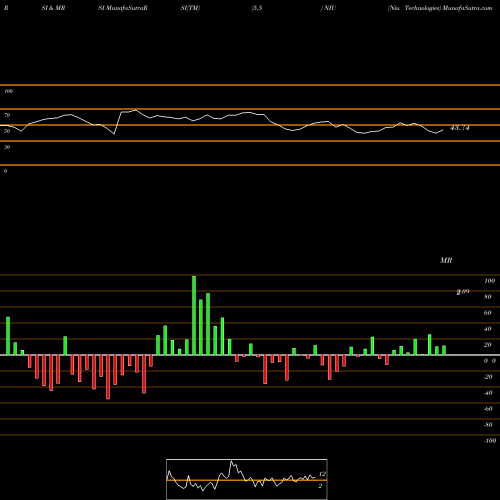Image resolution: width=500 pixels, height=500 pixels.
Task: Click '(Niu Technologies) MunafaSutra.com' title text
Action: click(x=440, y=8)
